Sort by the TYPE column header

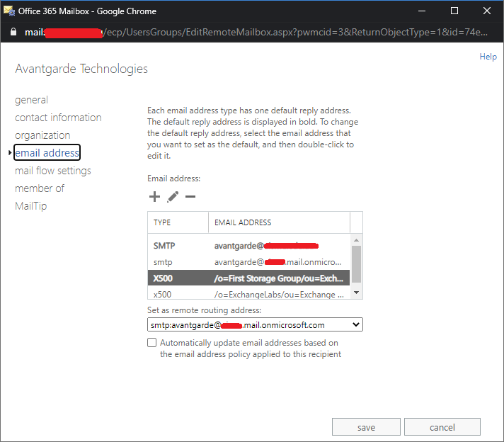click(178, 222)
